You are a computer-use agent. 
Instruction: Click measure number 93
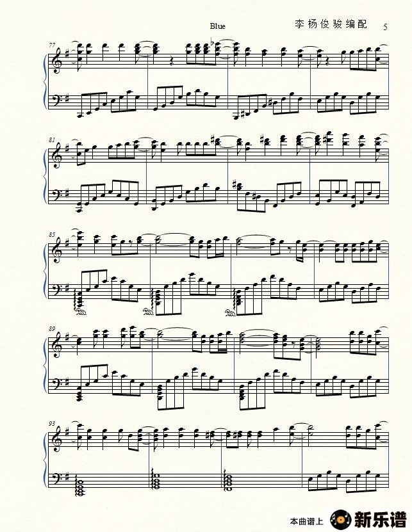pyautogui.click(x=52, y=423)
